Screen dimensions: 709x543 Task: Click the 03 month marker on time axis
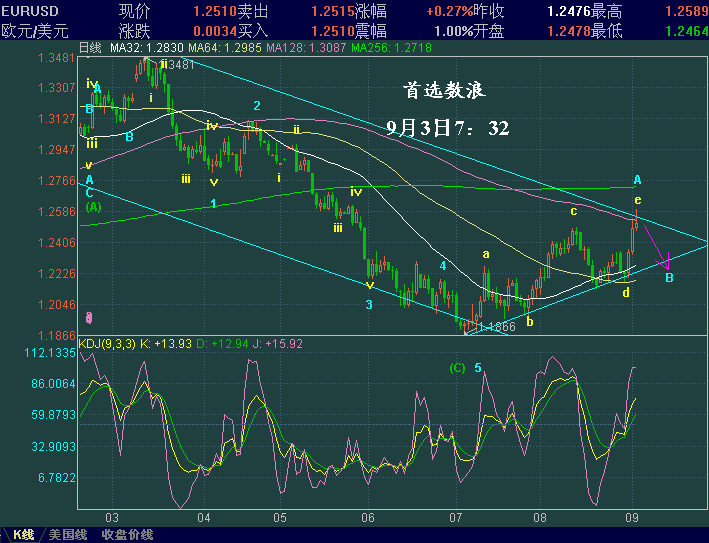tap(112, 518)
